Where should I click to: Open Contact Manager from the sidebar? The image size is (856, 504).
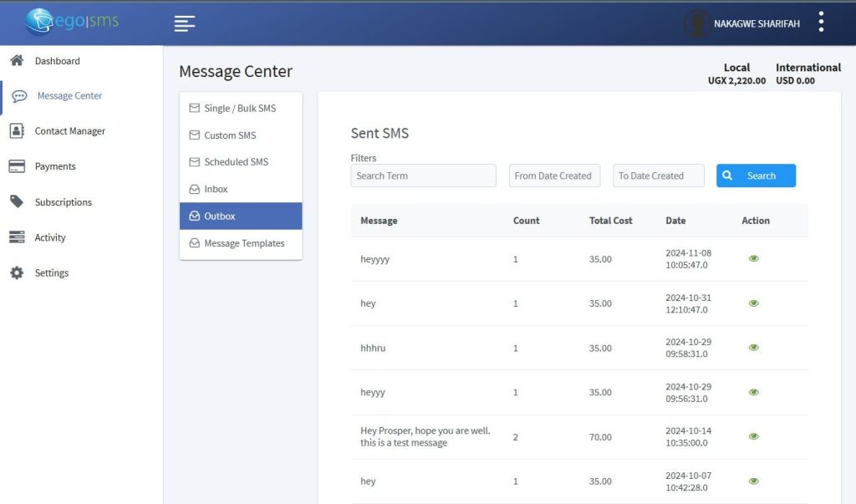coord(69,131)
